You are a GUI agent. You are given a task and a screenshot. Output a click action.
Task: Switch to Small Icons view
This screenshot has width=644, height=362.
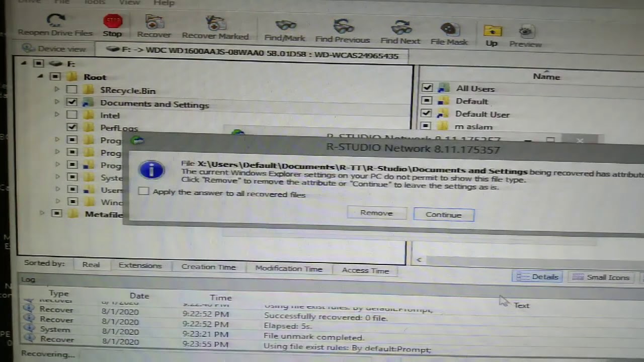(x=601, y=277)
